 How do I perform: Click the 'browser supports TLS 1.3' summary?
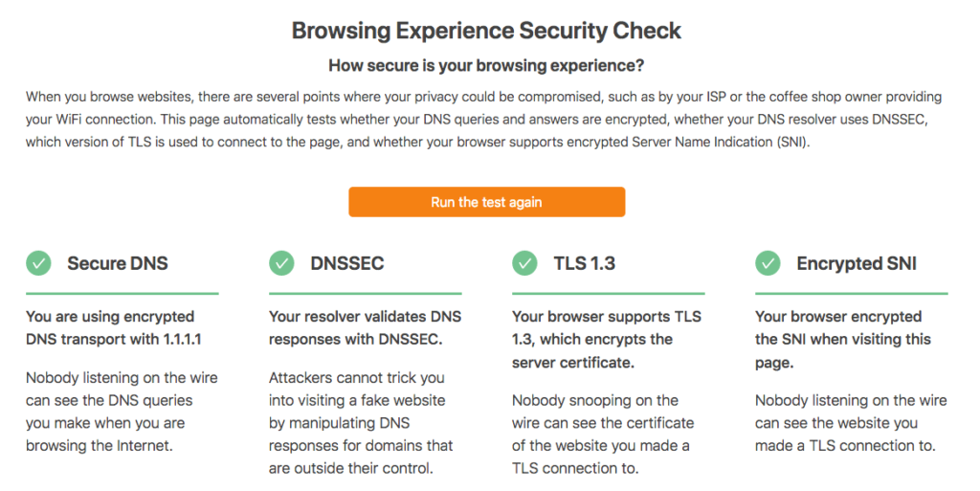pyautogui.click(x=606, y=339)
